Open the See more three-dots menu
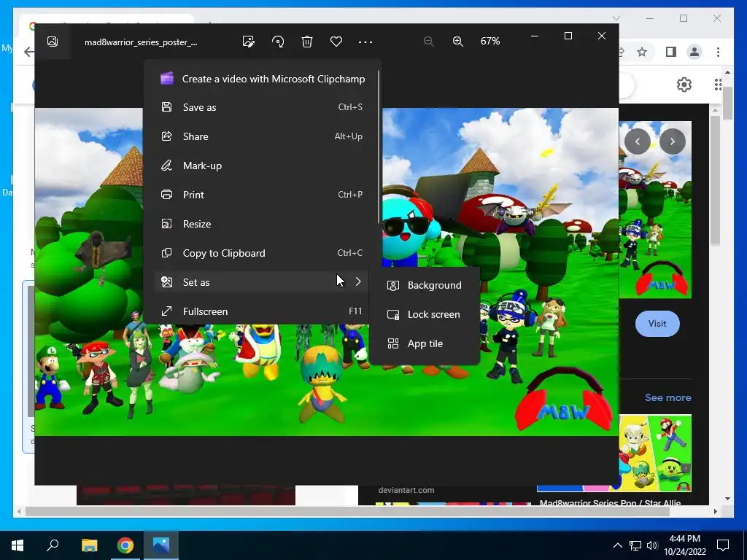Screen dimensions: 747x560 pyautogui.click(x=365, y=42)
